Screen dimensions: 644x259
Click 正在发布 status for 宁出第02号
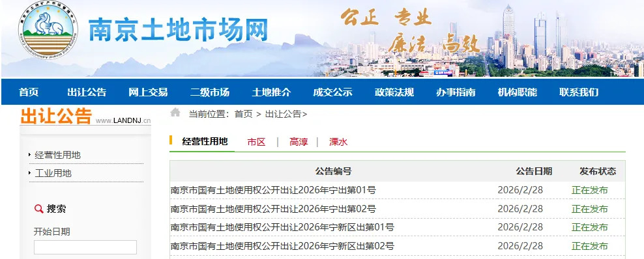click(590, 209)
